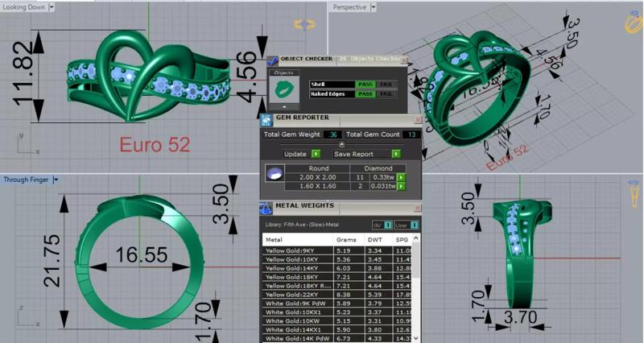
Task: Click the metal list scroll down arrow
Action: point(415,337)
